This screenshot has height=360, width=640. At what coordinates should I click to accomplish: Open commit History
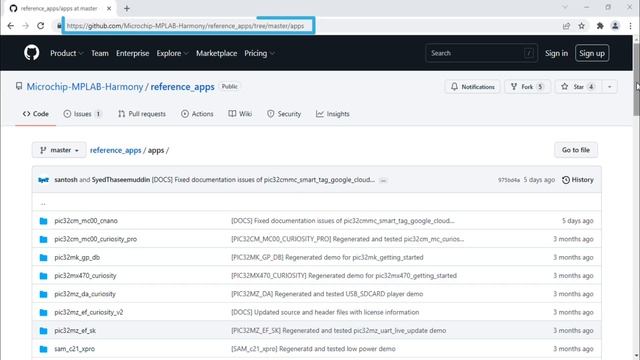point(578,180)
